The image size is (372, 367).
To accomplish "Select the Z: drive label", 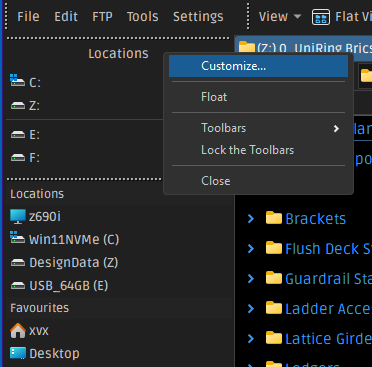I will click(34, 106).
